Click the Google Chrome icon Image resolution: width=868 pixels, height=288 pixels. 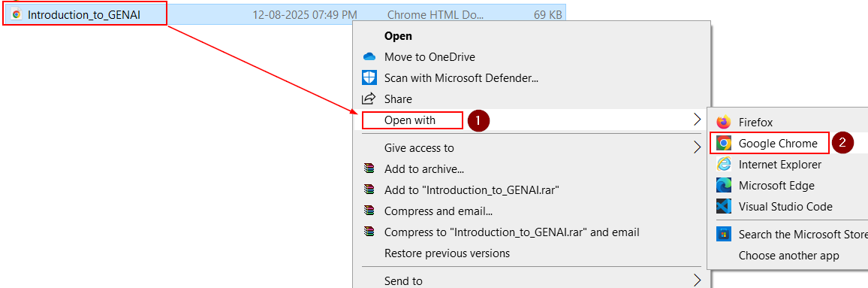(723, 144)
